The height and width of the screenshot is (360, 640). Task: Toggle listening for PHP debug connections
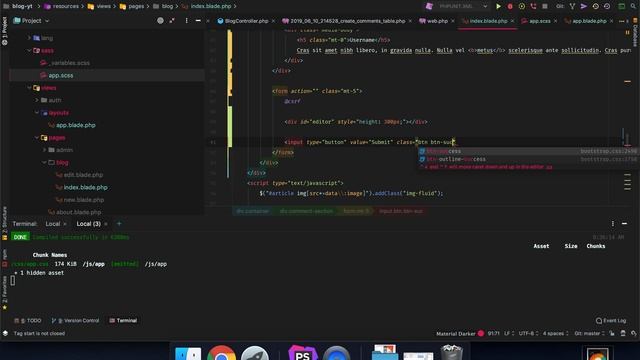pos(533,7)
